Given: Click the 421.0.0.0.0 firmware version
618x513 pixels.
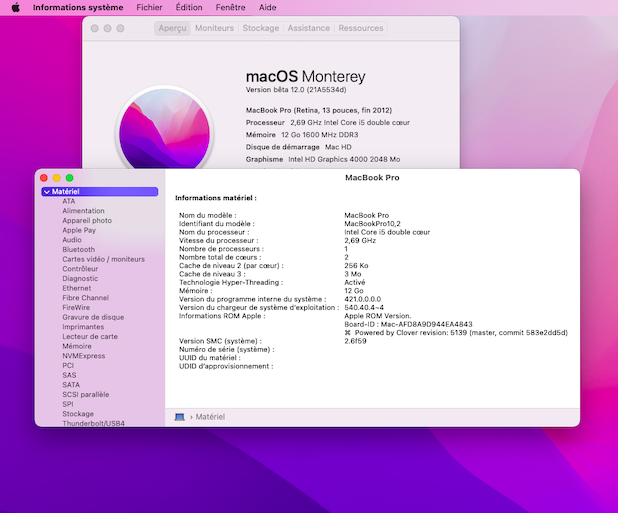Looking at the screenshot, I should 363,299.
